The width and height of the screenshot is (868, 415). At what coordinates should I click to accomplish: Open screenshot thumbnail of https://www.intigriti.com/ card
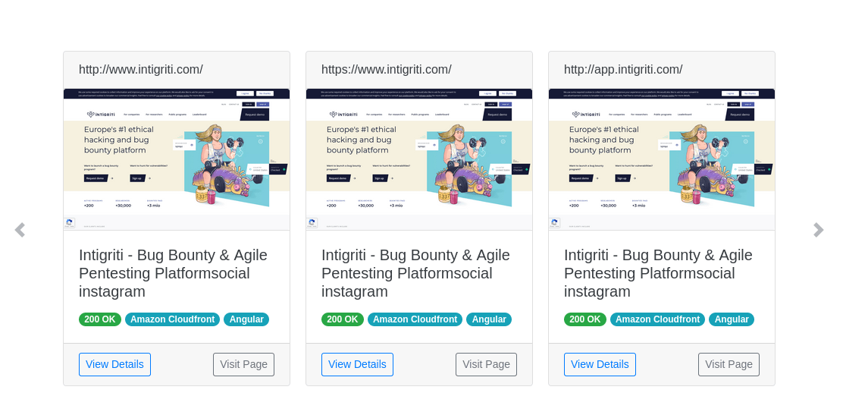(x=419, y=159)
